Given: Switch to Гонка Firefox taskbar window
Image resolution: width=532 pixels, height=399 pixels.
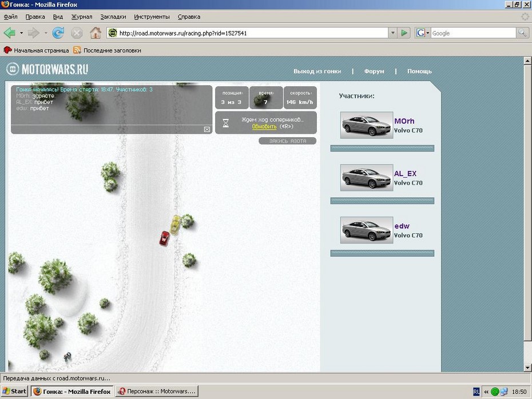Looking at the screenshot, I should [x=72, y=391].
